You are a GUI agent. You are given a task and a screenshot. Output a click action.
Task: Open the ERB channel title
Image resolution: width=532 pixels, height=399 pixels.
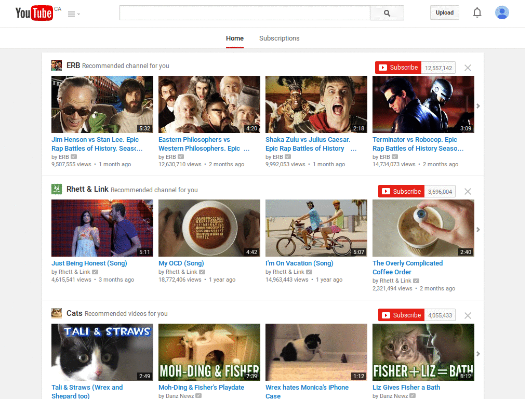73,65
